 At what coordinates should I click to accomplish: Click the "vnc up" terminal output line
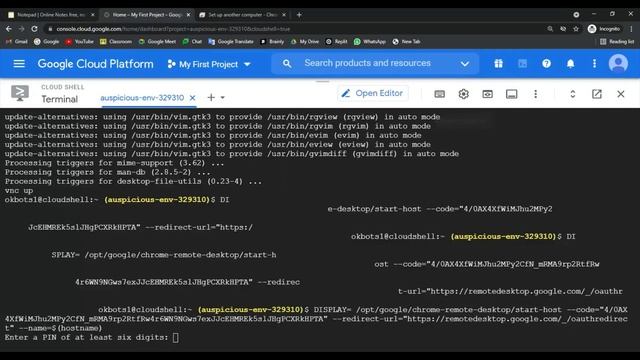click(19, 191)
